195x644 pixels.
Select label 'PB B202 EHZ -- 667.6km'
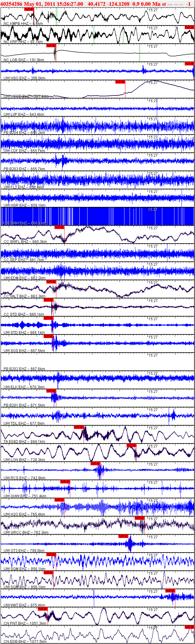pos(24,369)
